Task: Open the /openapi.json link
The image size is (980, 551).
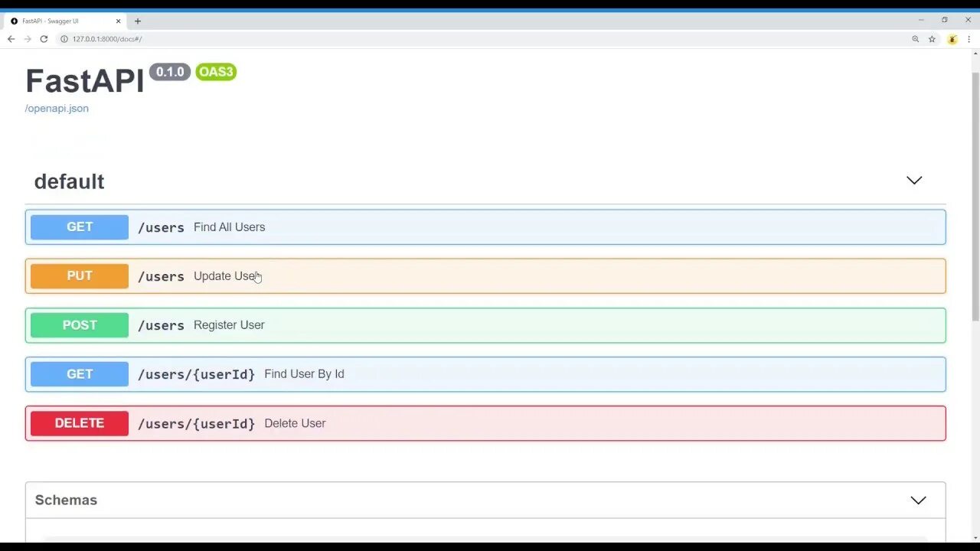Action: 57,108
